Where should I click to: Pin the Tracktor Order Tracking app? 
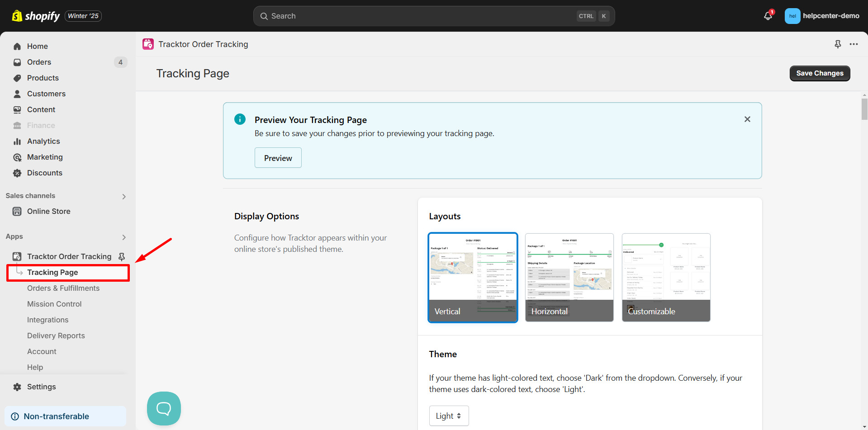tap(121, 256)
